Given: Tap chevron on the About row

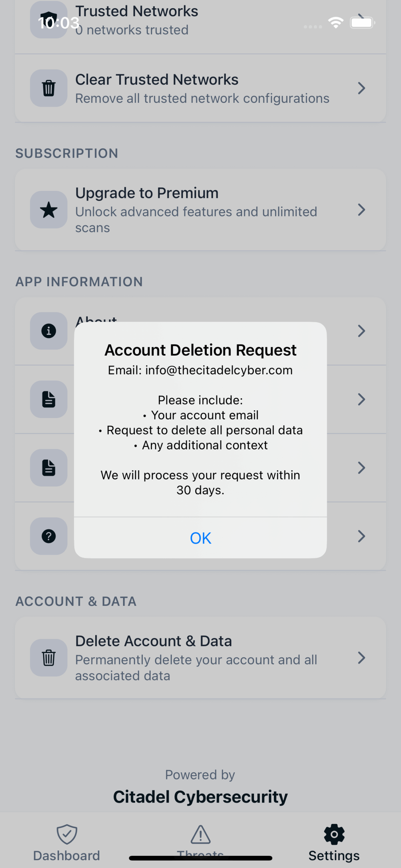Looking at the screenshot, I should [361, 331].
